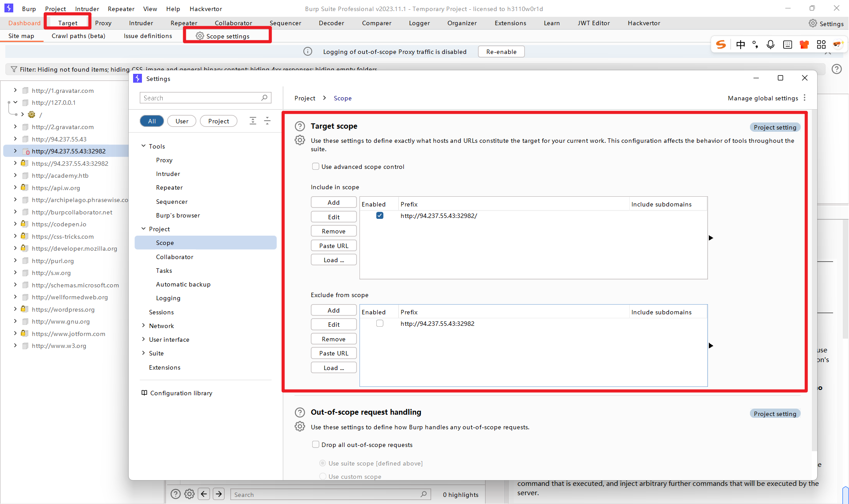Open the Manage global settings kebab menu
Image resolution: width=849 pixels, height=504 pixels.
(x=805, y=98)
